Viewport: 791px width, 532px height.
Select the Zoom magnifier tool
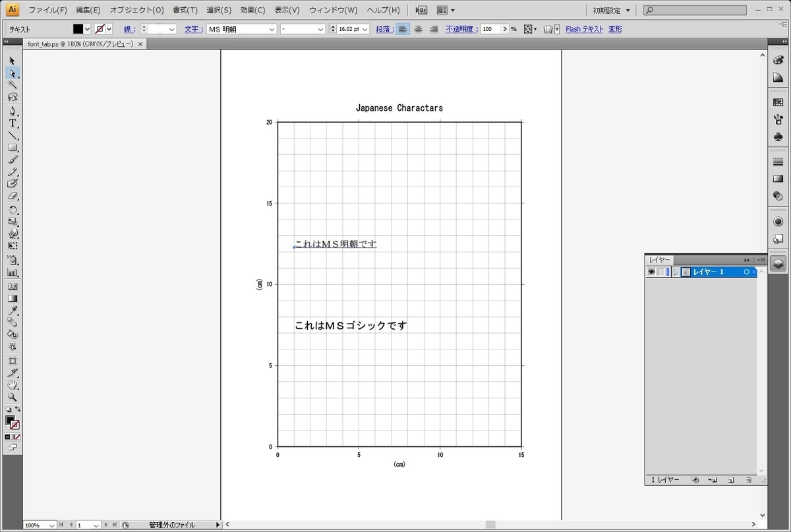pos(13,397)
